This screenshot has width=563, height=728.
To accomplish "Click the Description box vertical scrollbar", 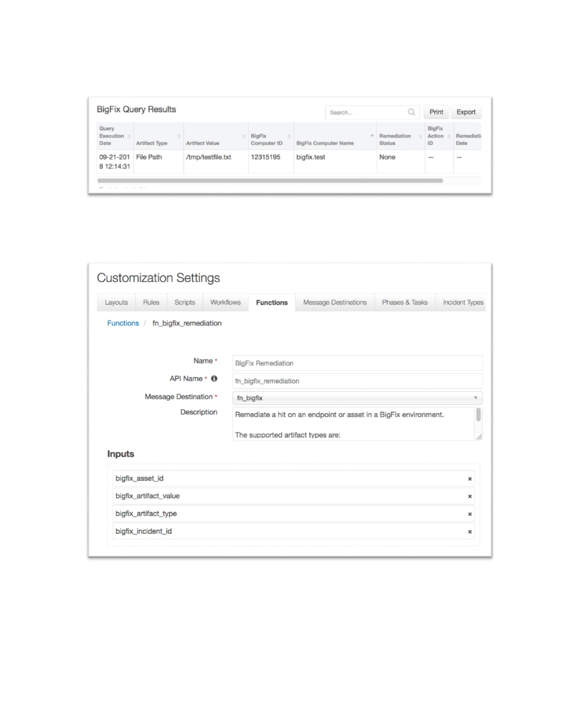I will (x=478, y=415).
